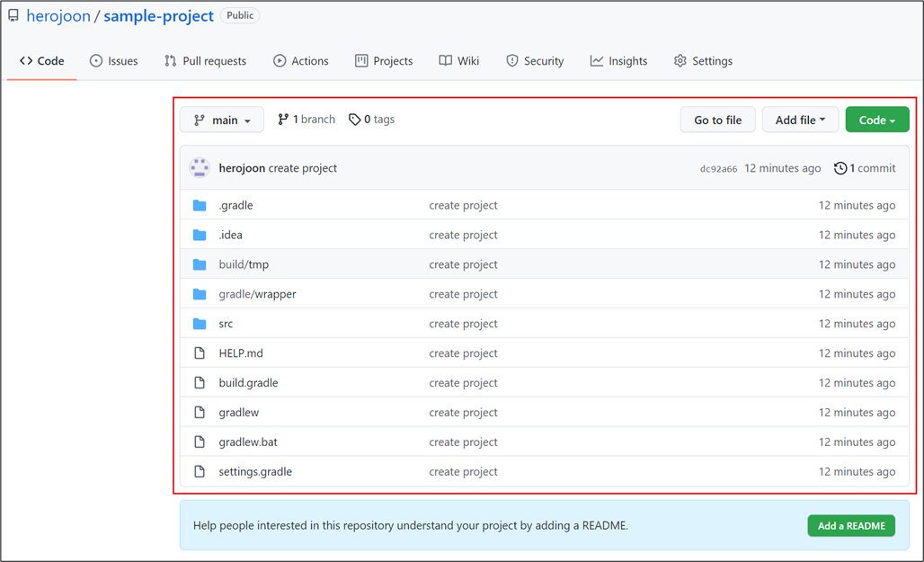Image resolution: width=924 pixels, height=562 pixels.
Task: Open the HELP.md file
Action: point(241,353)
